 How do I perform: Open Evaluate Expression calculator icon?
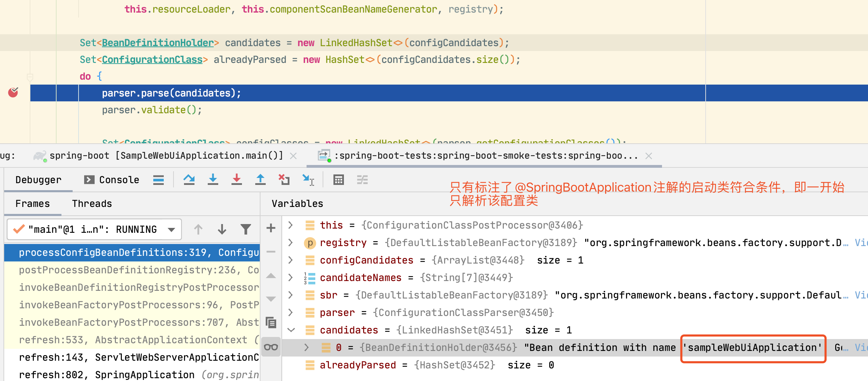tap(338, 180)
